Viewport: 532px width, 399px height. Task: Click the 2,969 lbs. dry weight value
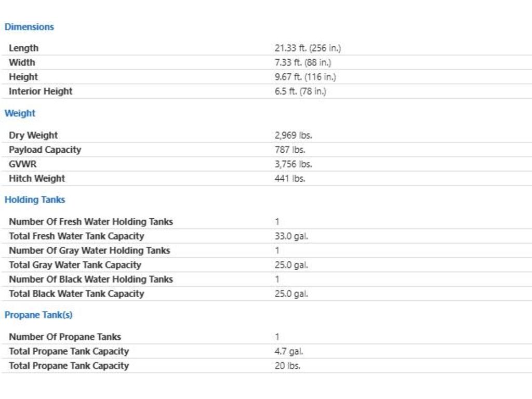(x=293, y=135)
